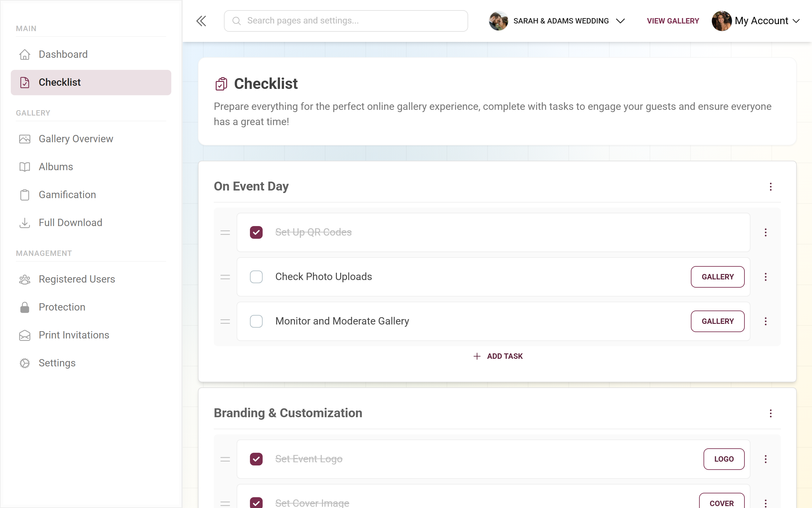Click drag handle of Monitor and Moderate Gallery
This screenshot has height=508, width=812.
click(x=225, y=322)
